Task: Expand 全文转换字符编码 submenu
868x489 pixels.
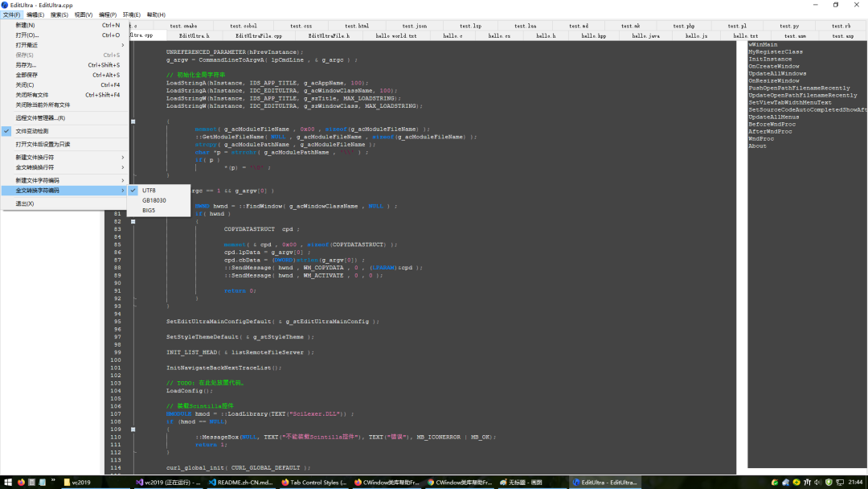Action: [x=64, y=191]
